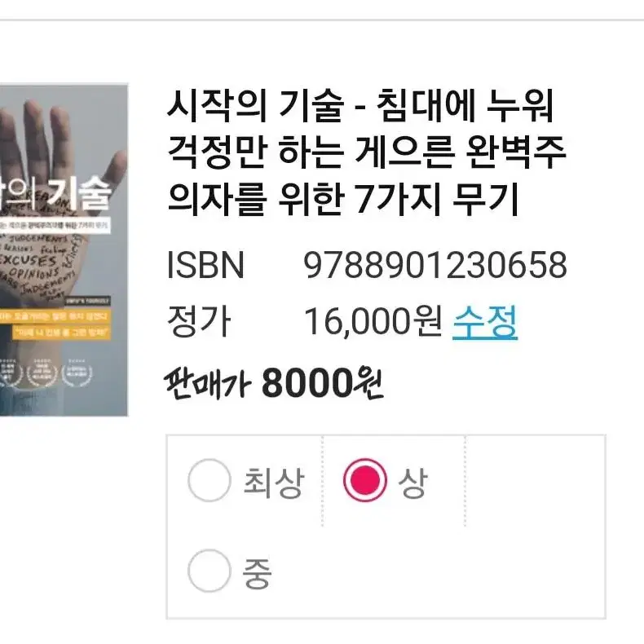Click the EXCUSES handwriting on cover hand
The image size is (644, 644).
click(29, 259)
